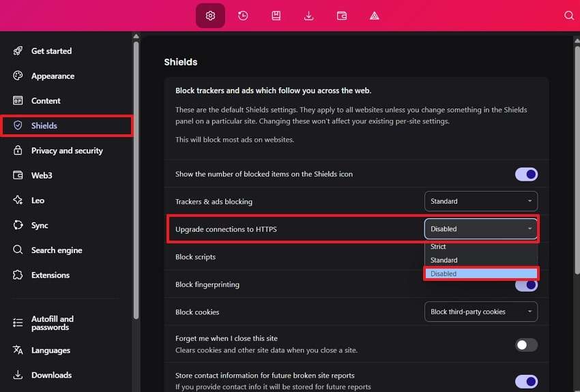Open the Wallet icon in top bar
This screenshot has height=392, width=580.
click(x=342, y=16)
